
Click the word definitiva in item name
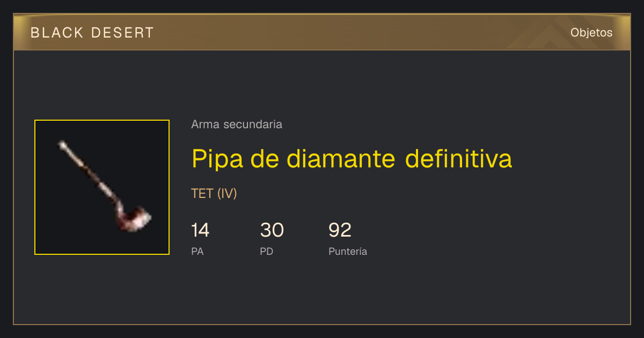coord(459,159)
